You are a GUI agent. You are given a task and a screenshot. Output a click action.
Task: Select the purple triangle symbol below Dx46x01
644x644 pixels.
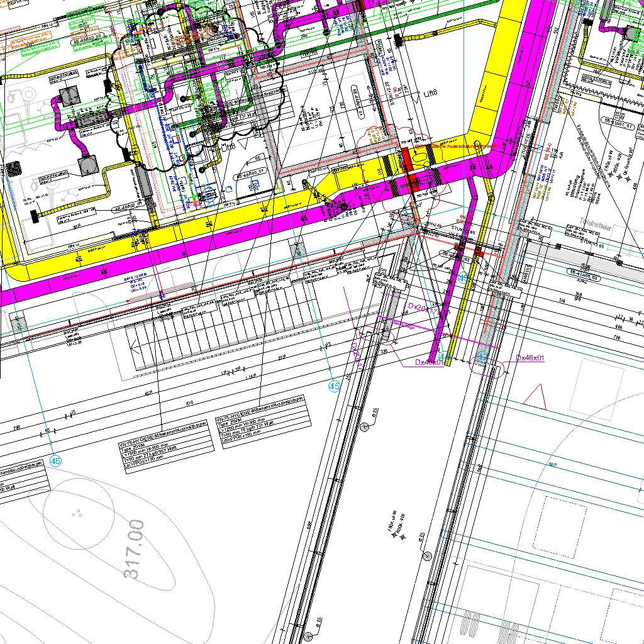pyautogui.click(x=535, y=397)
